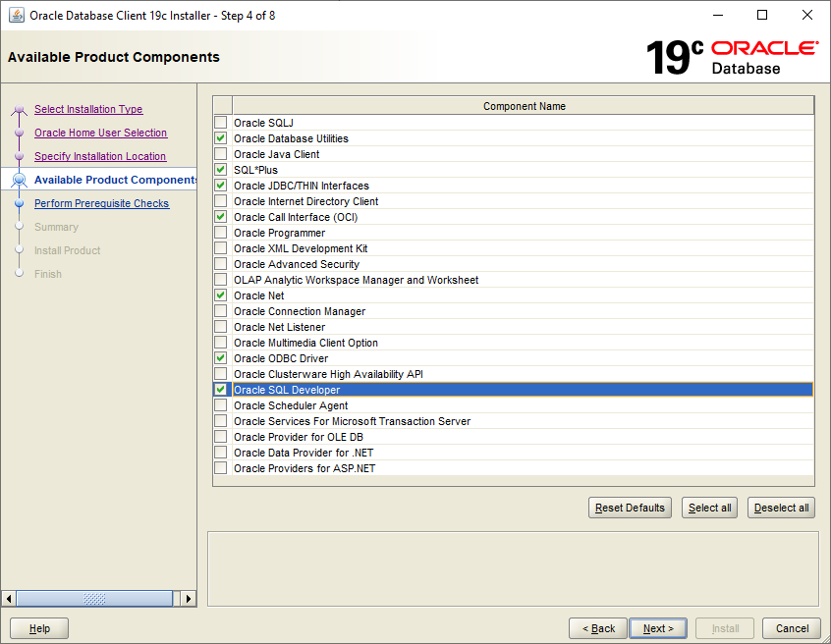Jump to Specify Installation Location step
The width and height of the screenshot is (831, 644).
[100, 156]
